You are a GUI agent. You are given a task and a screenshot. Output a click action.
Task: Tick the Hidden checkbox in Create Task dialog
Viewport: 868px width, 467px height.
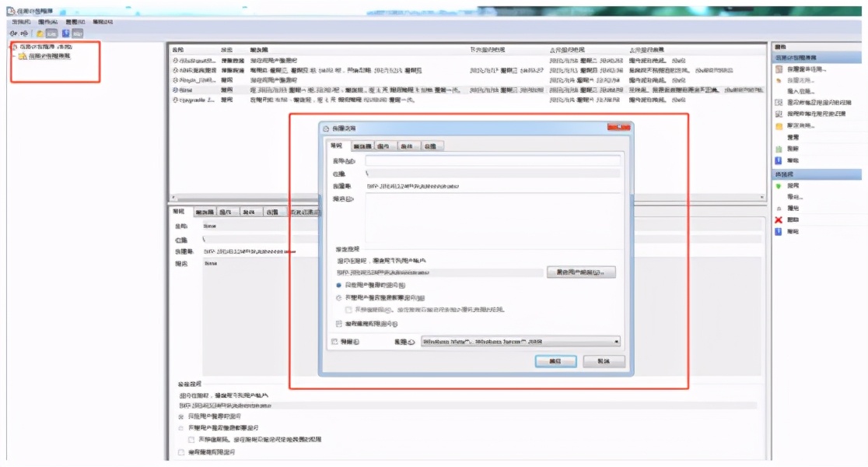tap(334, 342)
